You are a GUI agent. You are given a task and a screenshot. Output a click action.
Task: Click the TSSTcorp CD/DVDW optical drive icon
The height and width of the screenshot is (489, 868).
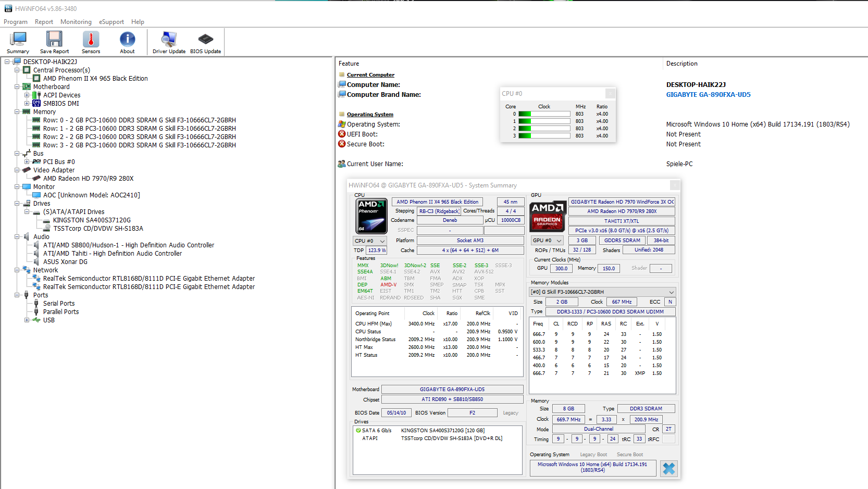pyautogui.click(x=47, y=228)
